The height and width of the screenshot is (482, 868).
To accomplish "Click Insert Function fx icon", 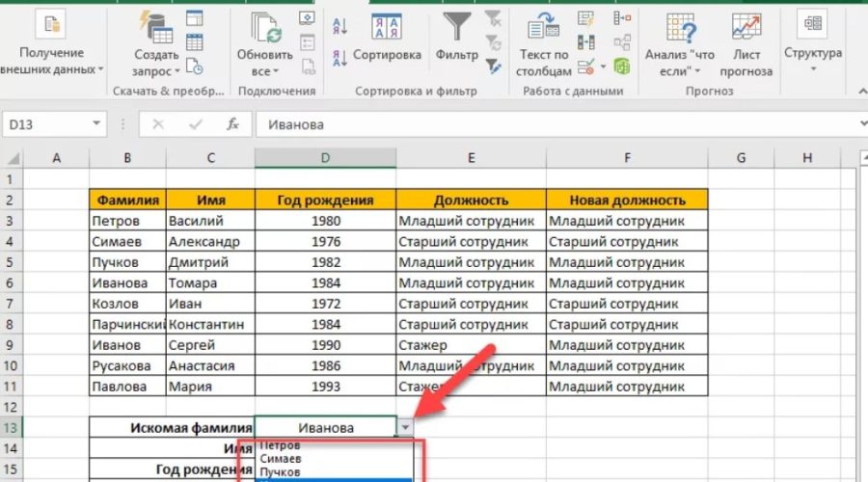I will 232,124.
